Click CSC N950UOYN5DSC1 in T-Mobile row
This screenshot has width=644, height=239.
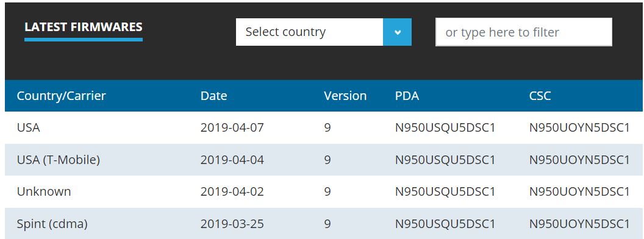(x=579, y=160)
